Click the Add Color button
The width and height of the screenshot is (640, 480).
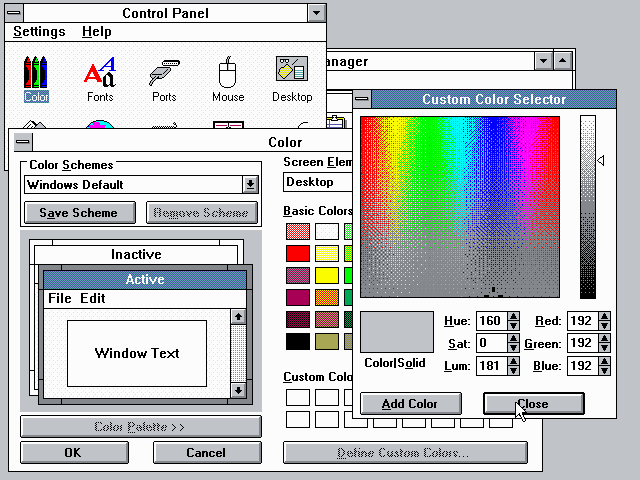click(x=411, y=404)
